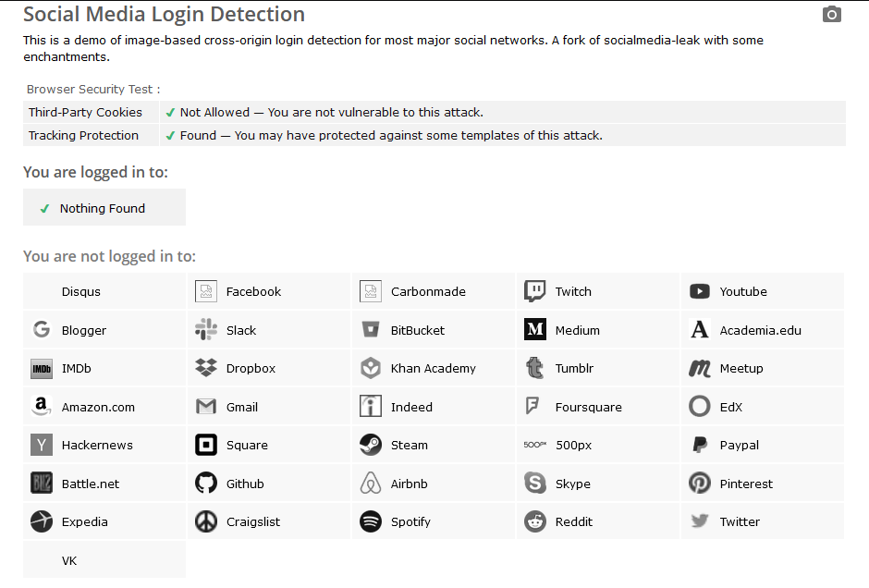The height and width of the screenshot is (588, 869).
Task: Click the Reddit alien icon
Action: pos(534,521)
